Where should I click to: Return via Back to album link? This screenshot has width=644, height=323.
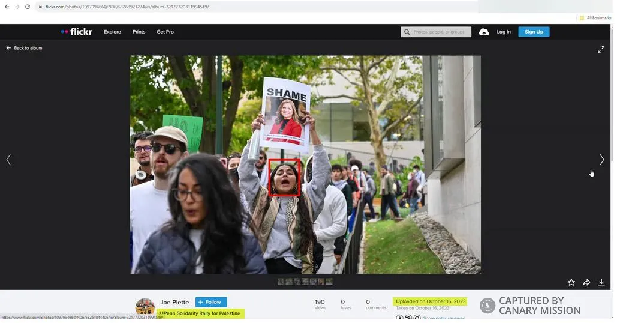pos(24,48)
